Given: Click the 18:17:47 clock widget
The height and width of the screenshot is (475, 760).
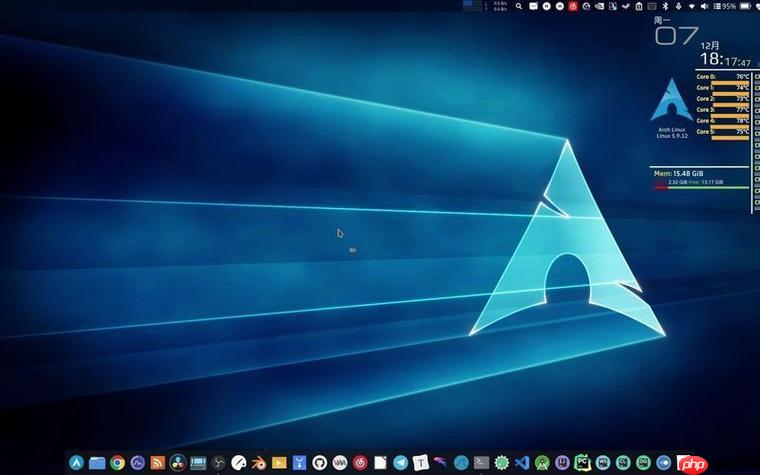Looking at the screenshot, I should click(726, 60).
